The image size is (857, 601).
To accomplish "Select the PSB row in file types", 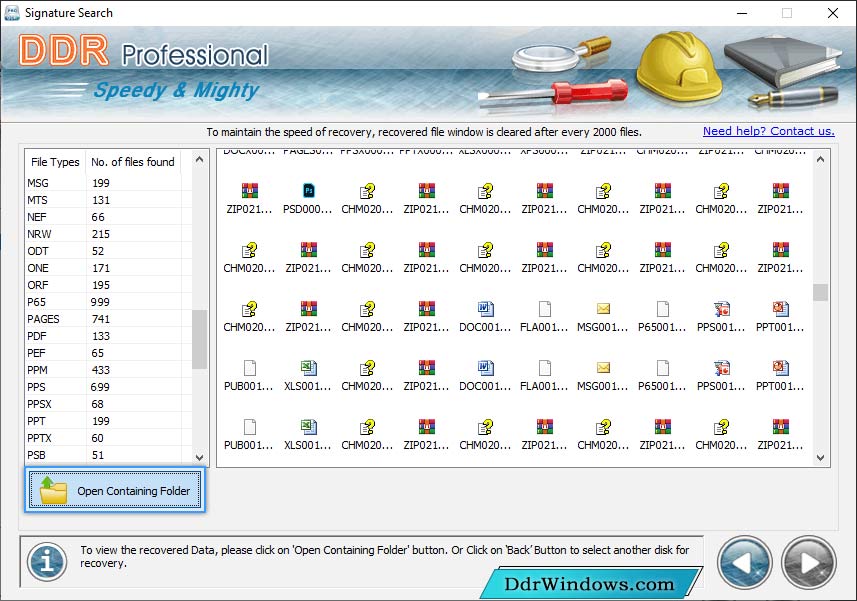I will coord(108,455).
